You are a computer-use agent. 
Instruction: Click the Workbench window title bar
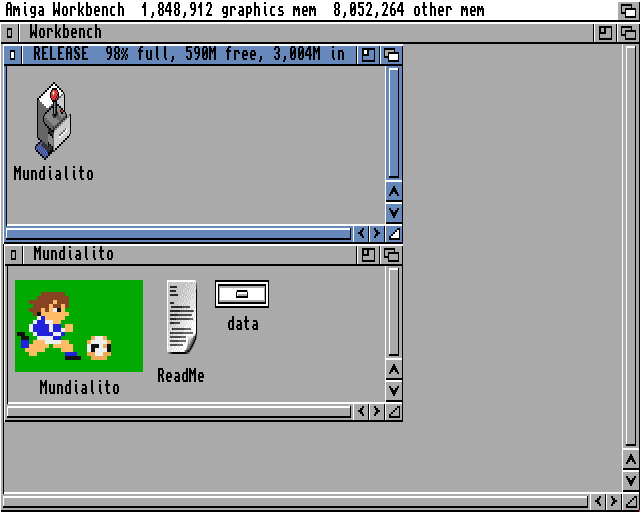[x=306, y=33]
